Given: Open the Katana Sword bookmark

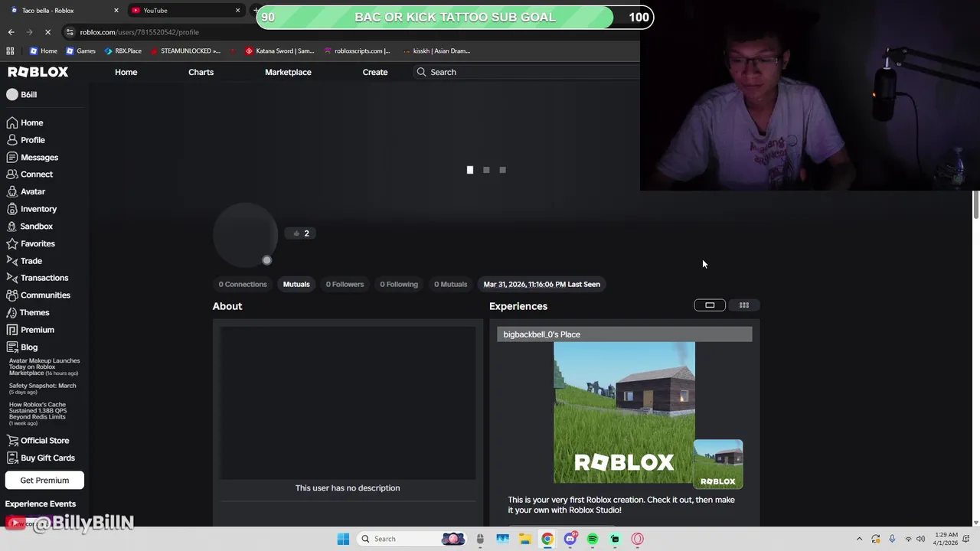Looking at the screenshot, I should point(279,51).
